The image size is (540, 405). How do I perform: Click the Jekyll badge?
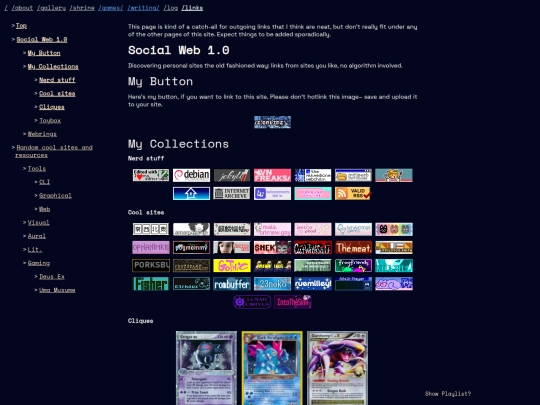tap(232, 175)
